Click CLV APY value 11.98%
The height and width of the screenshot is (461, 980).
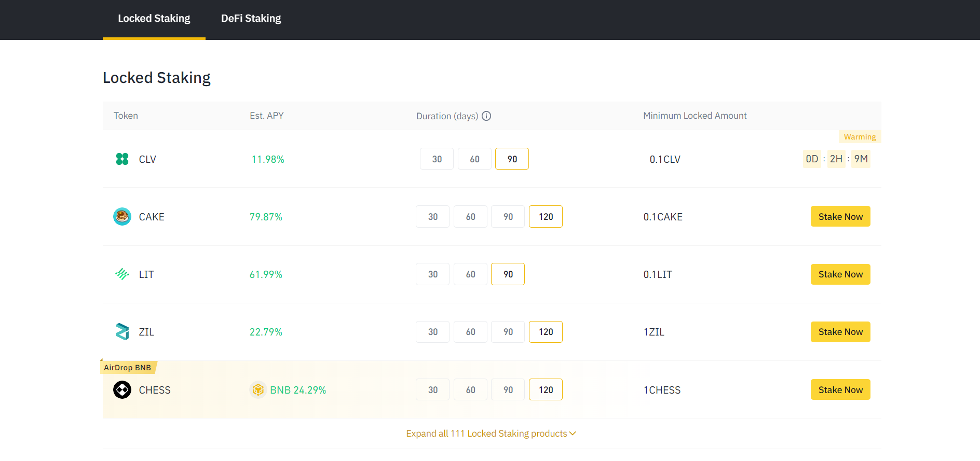268,159
